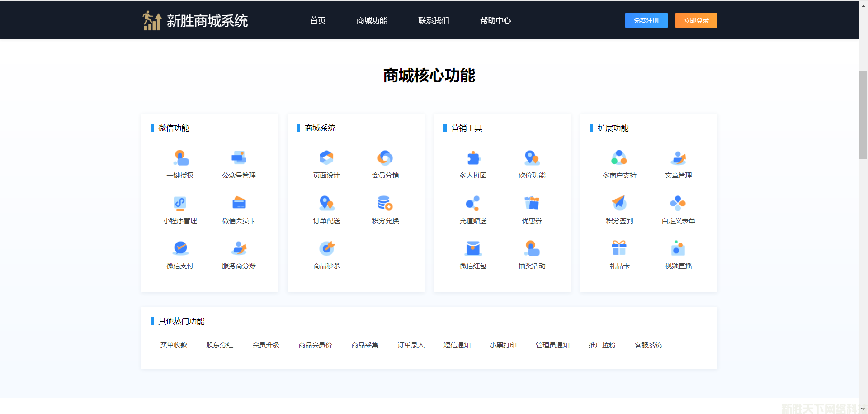
Task: Click the 商品秒杀 icon
Action: coord(326,248)
